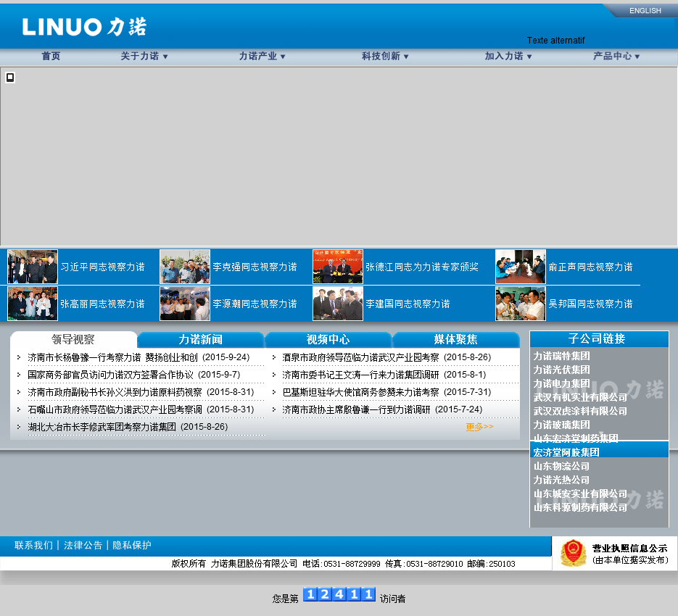Click the 张高丽同志视察力诺 text link
678x616 pixels.
click(102, 304)
